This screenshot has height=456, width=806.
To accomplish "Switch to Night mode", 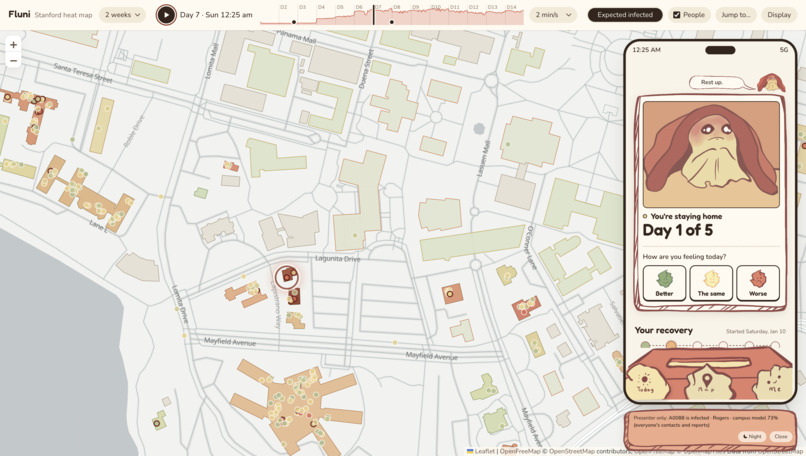I will pos(753,436).
